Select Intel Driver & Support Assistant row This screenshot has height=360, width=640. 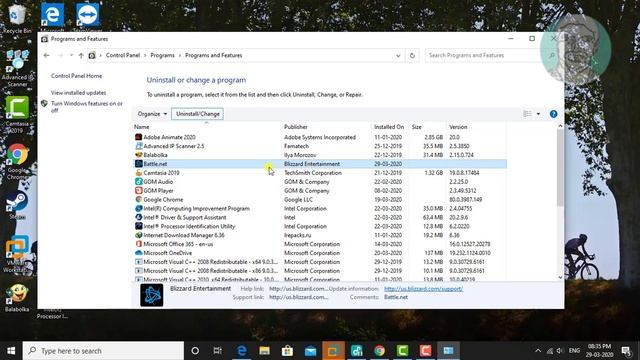(320, 217)
